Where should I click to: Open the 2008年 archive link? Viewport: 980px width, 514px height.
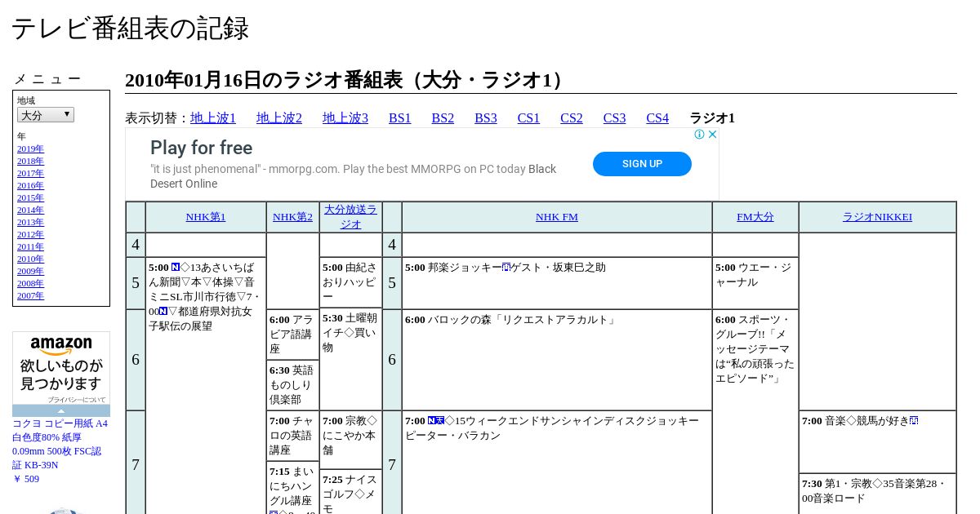click(30, 284)
